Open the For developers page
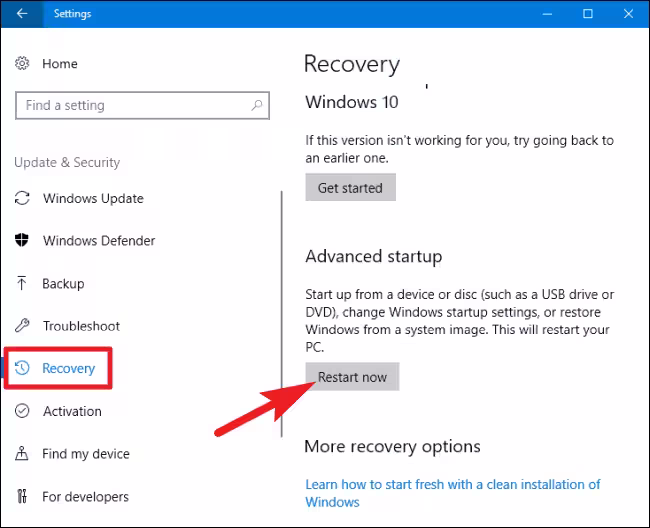This screenshot has height=528, width=650. (85, 497)
